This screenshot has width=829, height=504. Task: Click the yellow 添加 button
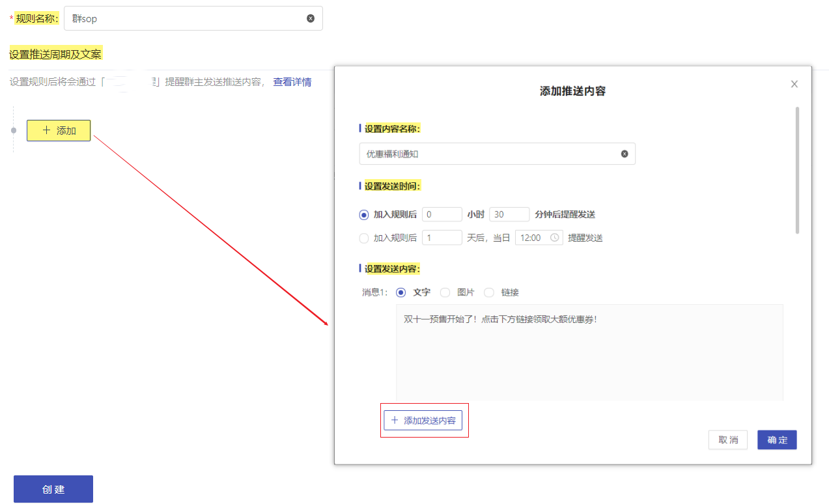[x=59, y=130]
